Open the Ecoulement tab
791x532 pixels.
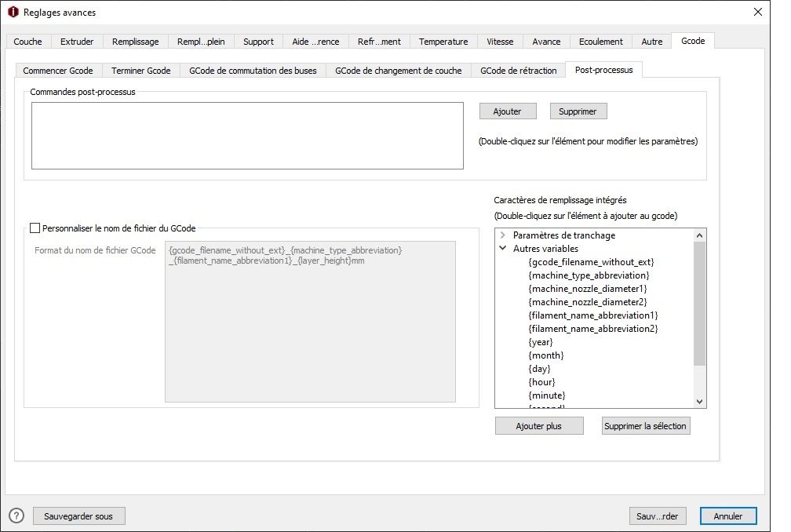pos(600,42)
